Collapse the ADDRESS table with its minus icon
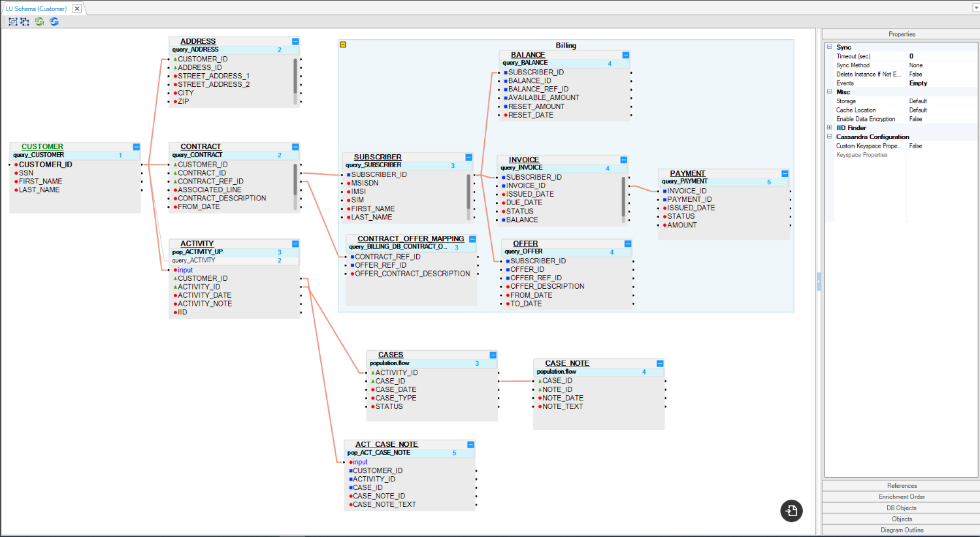 pos(295,41)
